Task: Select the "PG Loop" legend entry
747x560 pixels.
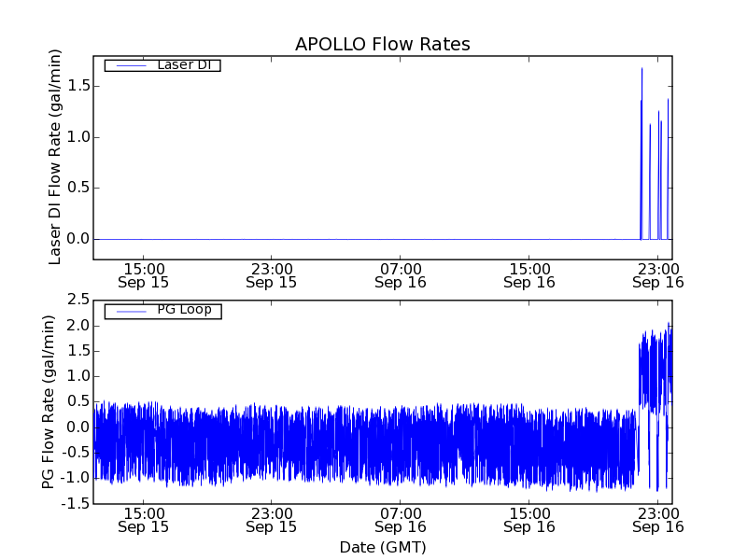Action: [162, 312]
